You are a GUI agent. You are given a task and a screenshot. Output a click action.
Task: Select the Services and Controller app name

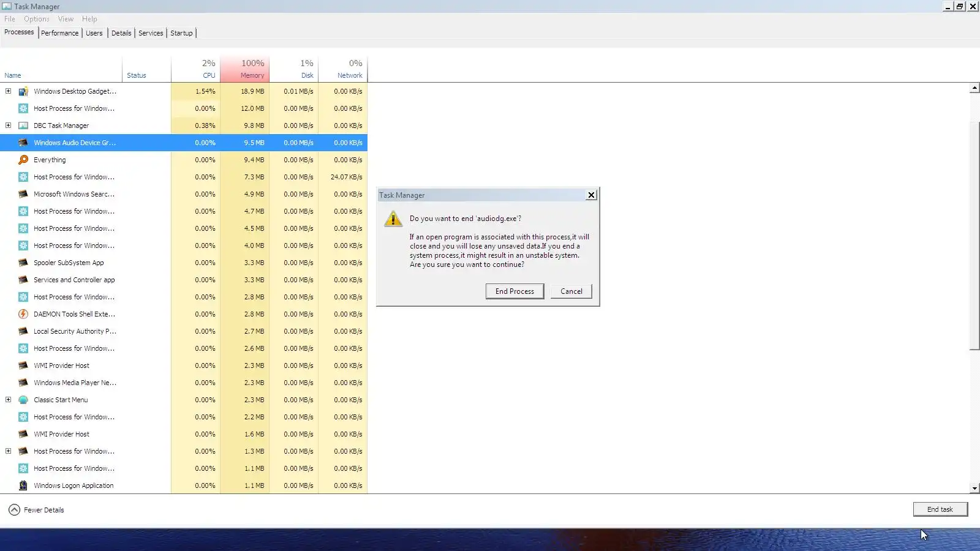[74, 280]
